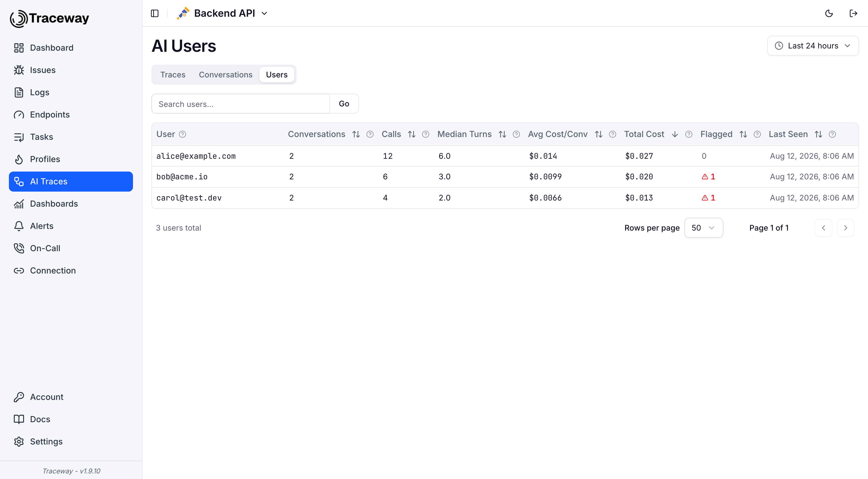Viewport: 868px width, 479px height.
Task: Open Issues in sidebar
Action: (x=71, y=70)
